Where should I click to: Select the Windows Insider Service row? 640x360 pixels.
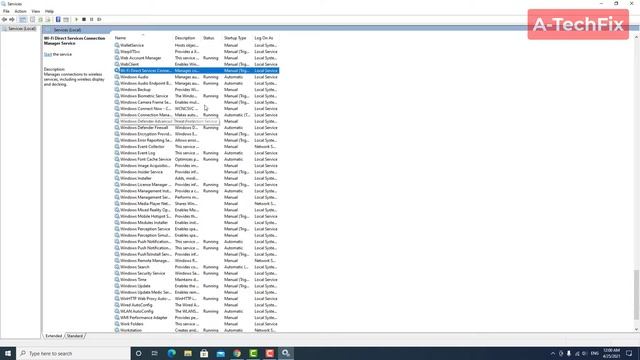(197, 172)
